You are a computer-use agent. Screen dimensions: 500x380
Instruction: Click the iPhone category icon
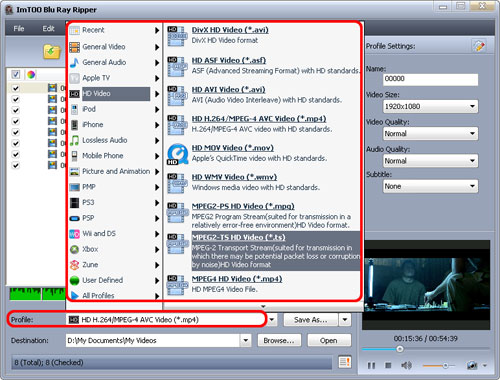[75, 125]
